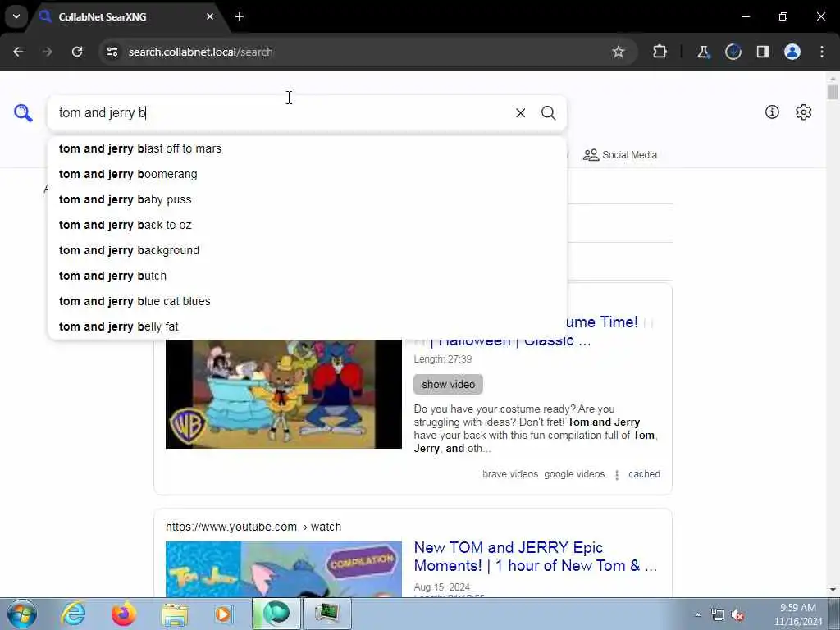Click the SearXNG magnifier logo
Image resolution: width=840 pixels, height=630 pixels.
coord(23,113)
